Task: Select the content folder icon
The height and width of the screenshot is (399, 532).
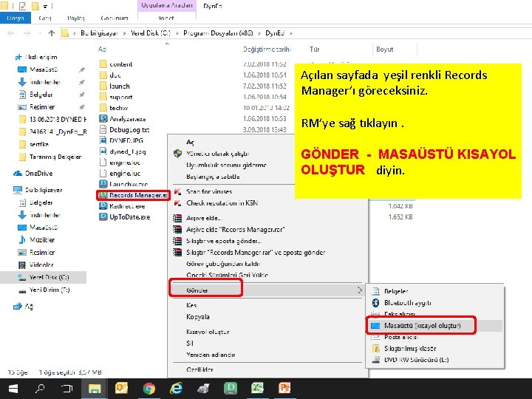Action: pyautogui.click(x=103, y=64)
